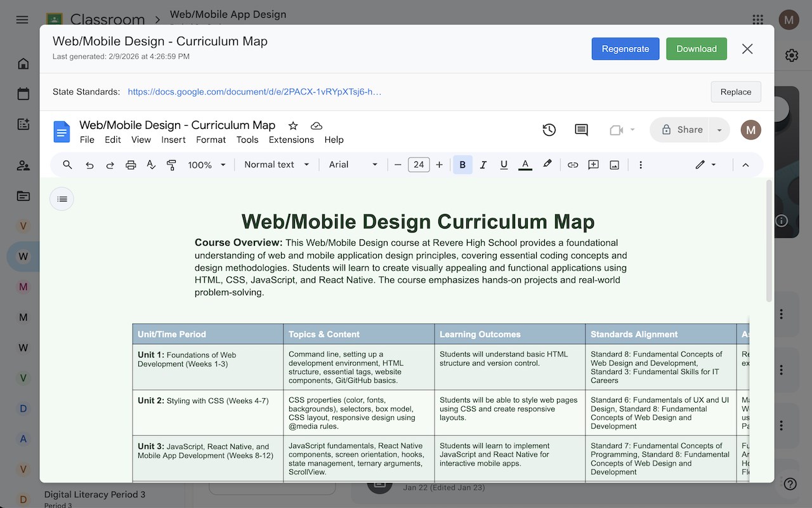Screen dimensions: 812x508
Task: Open the Arial font dropdown
Action: pyautogui.click(x=353, y=164)
